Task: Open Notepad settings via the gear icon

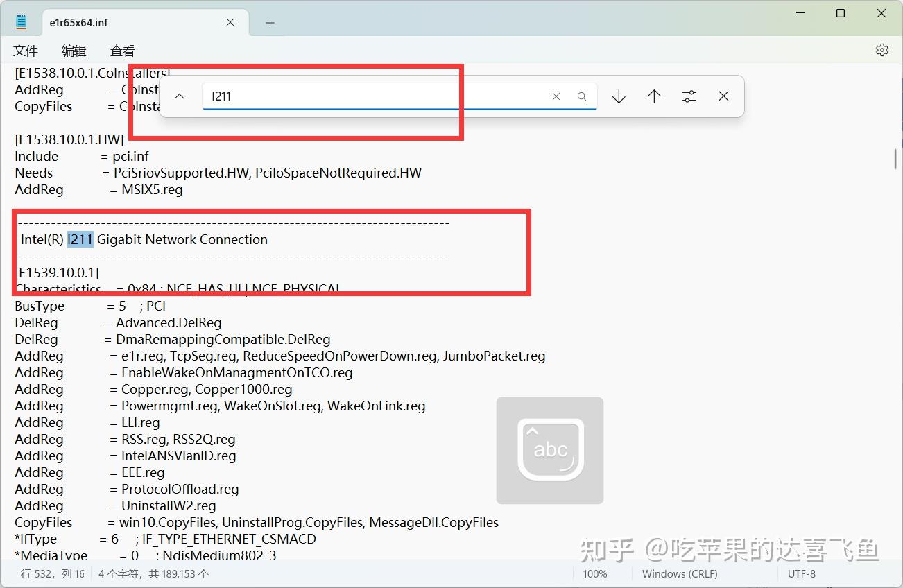Action: pos(882,49)
